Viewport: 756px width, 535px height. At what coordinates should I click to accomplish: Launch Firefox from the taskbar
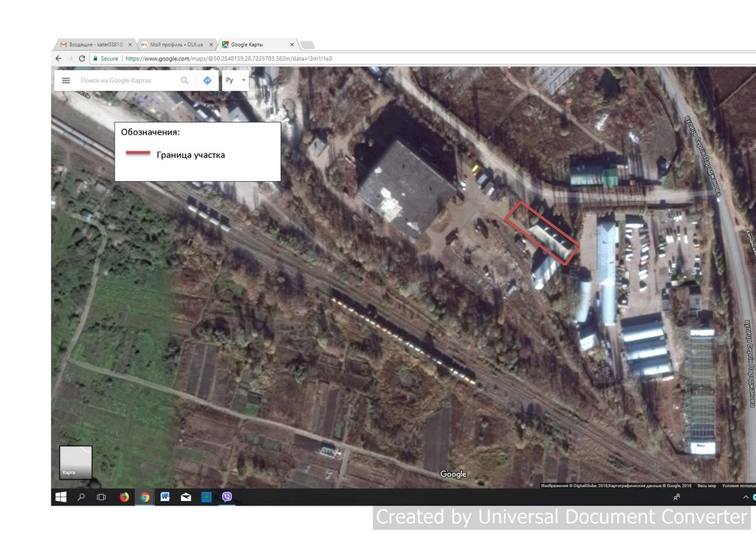(x=124, y=497)
